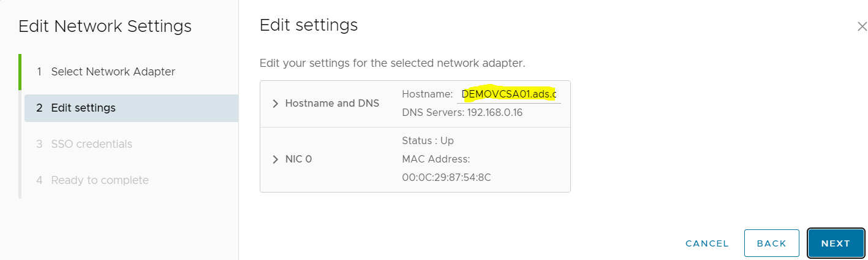The width and height of the screenshot is (868, 260).
Task: Go back using the BACK button
Action: [771, 243]
